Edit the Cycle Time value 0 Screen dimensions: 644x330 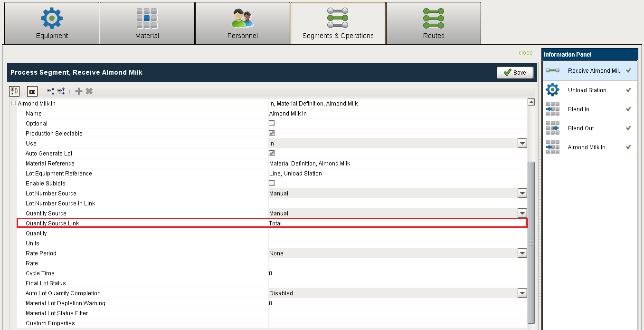pyautogui.click(x=398, y=273)
